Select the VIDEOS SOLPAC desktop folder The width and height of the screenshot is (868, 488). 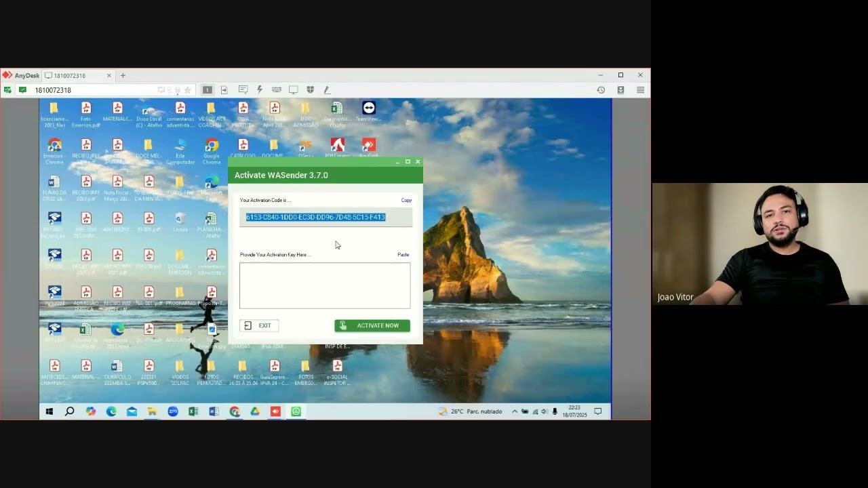[x=180, y=373]
